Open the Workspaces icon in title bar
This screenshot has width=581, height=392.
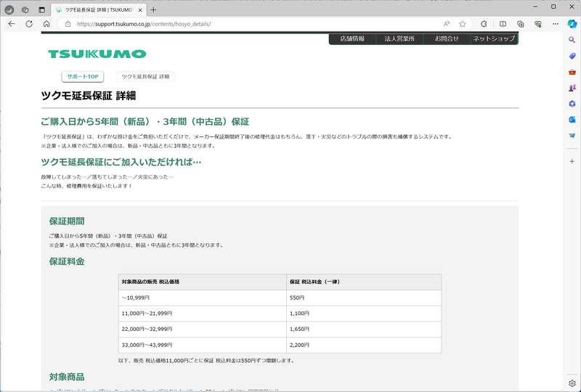point(25,10)
